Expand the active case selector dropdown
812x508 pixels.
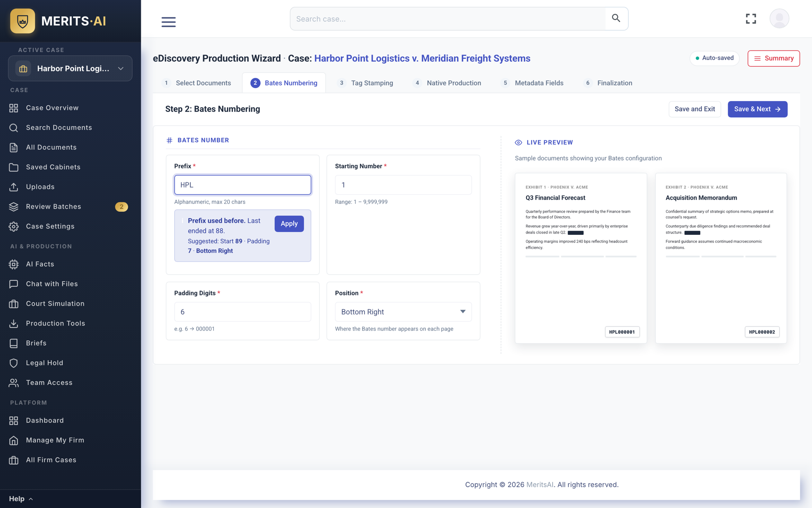pos(70,69)
